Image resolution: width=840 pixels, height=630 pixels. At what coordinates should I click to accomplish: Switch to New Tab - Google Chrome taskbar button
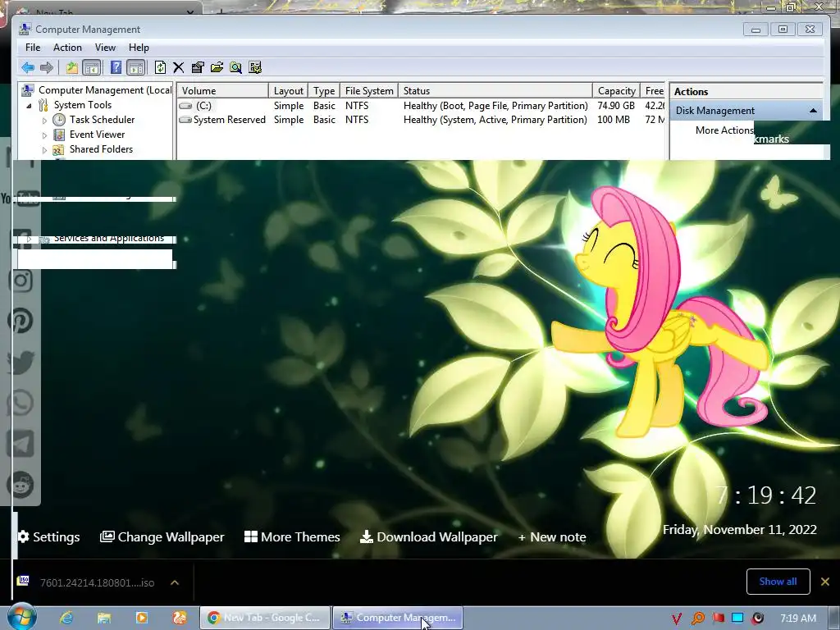(265, 618)
